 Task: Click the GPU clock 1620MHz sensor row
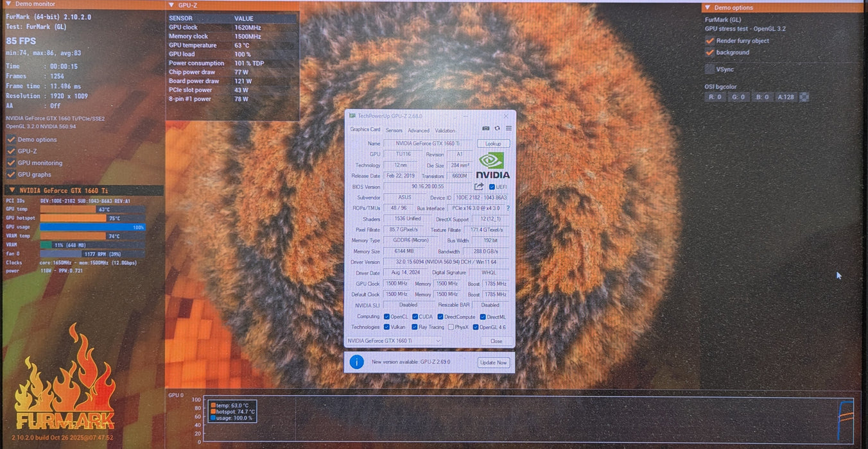coord(232,28)
